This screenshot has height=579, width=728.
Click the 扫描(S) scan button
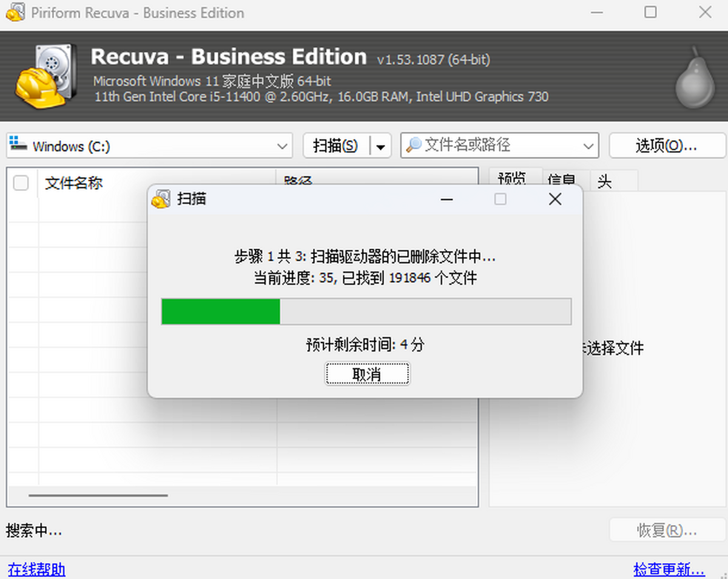click(335, 146)
